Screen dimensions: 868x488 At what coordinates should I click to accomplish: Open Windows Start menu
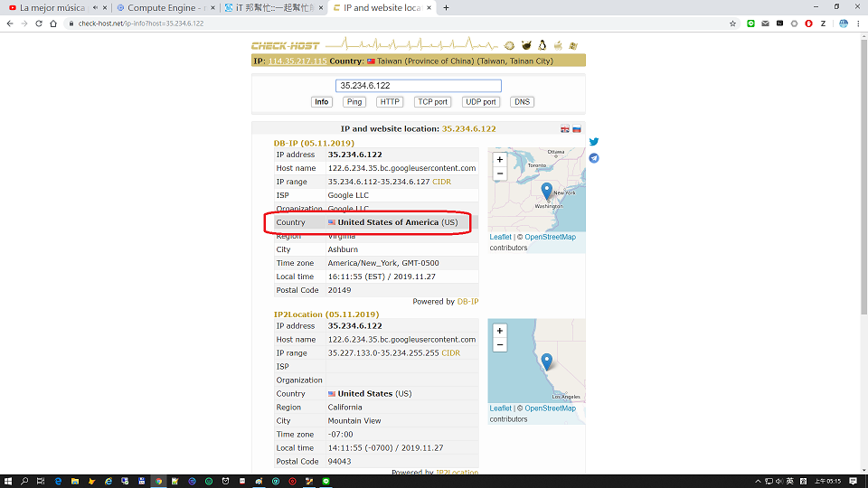click(8, 482)
